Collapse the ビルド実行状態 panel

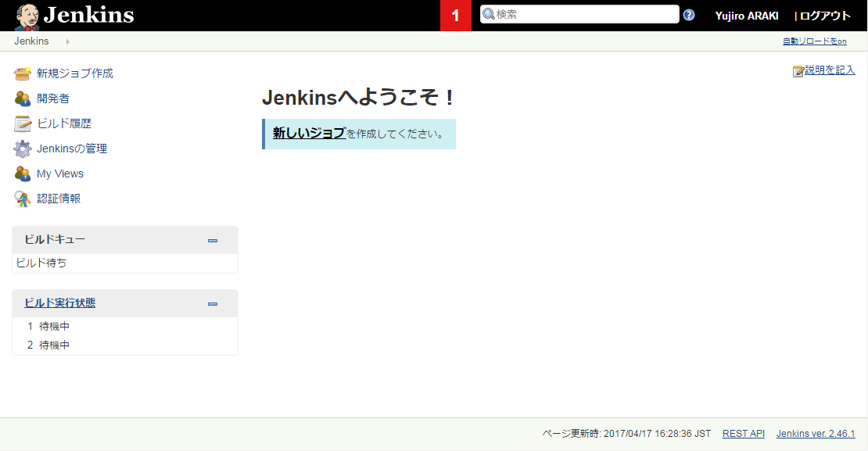pos(213,303)
